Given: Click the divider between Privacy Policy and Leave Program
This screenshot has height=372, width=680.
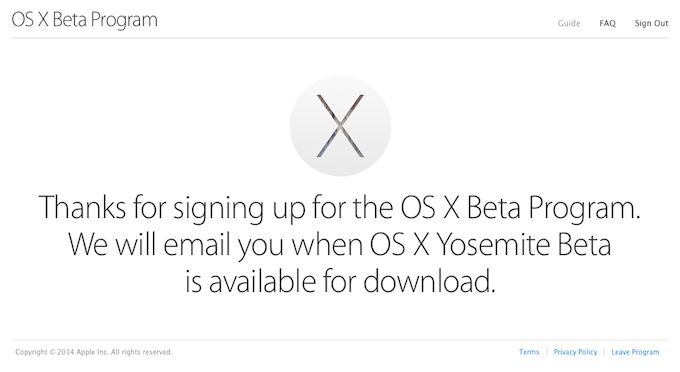Looking at the screenshot, I should click(x=604, y=352).
